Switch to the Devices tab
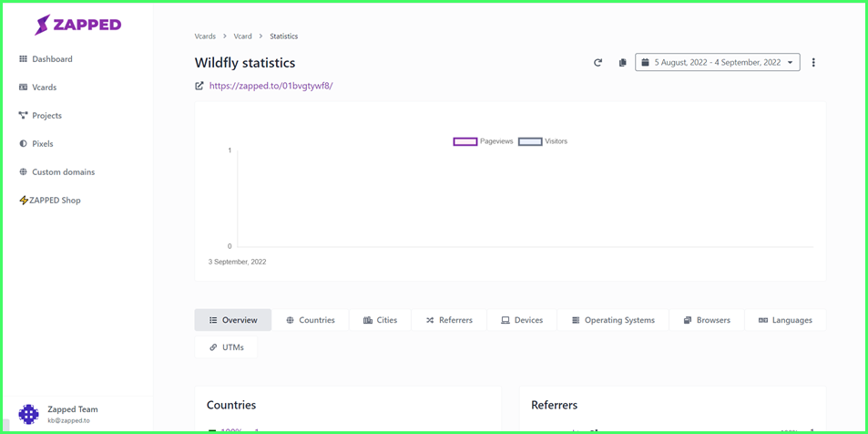This screenshot has width=868, height=434. pyautogui.click(x=522, y=320)
